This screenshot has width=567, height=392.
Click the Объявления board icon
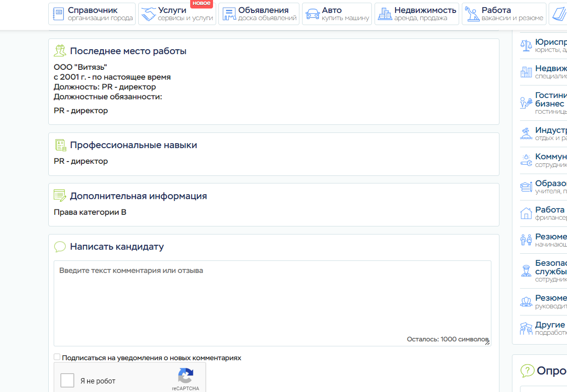click(229, 14)
